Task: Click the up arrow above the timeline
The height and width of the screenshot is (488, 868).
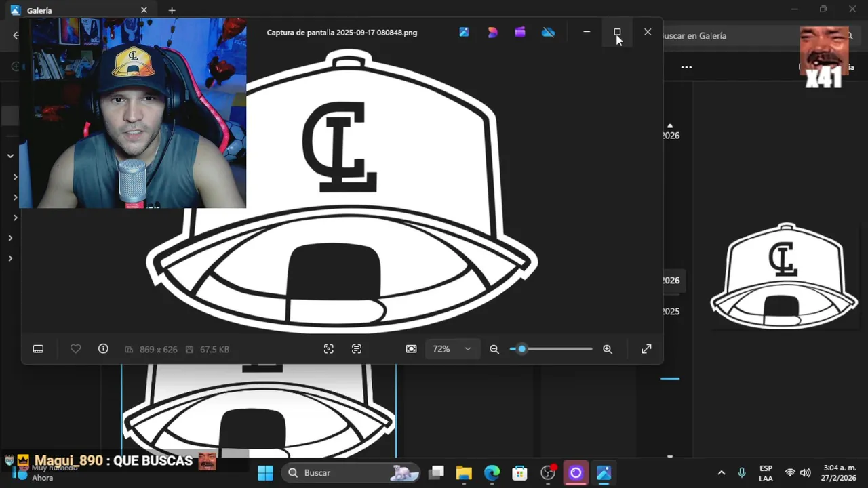Action: (x=670, y=126)
